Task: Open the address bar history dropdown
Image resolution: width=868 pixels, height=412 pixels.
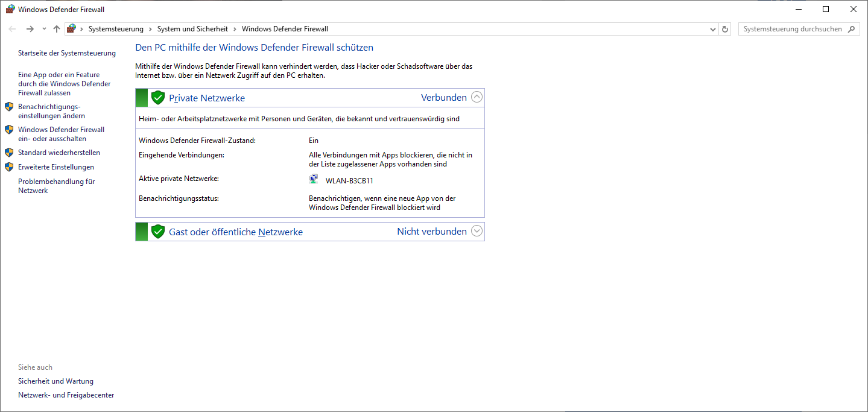Action: (x=713, y=29)
